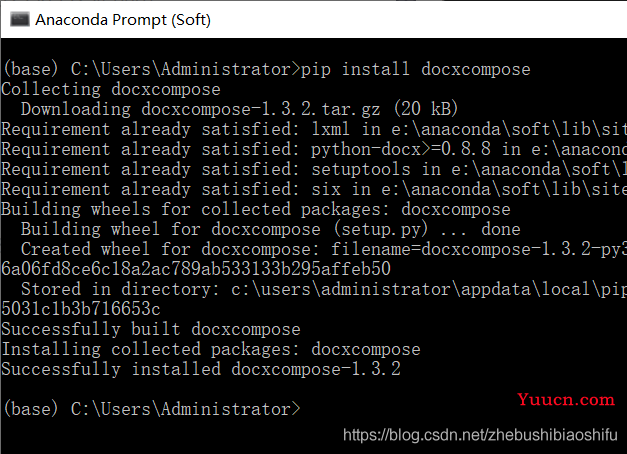Click the Building wheels for collected packages line
627x454 pixels.
click(256, 209)
